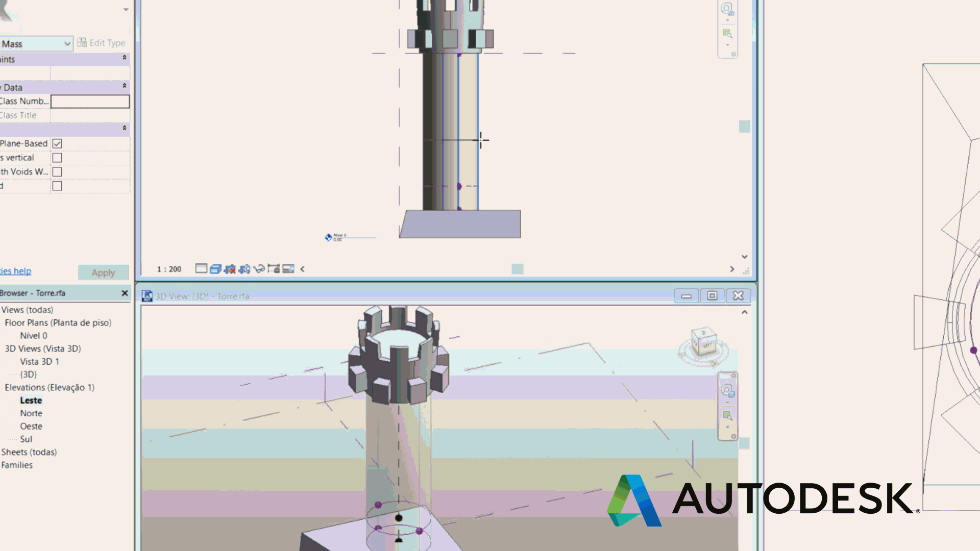Click Temporary Hide/Isolate glasses icon
This screenshot has height=551, width=980.
(259, 269)
